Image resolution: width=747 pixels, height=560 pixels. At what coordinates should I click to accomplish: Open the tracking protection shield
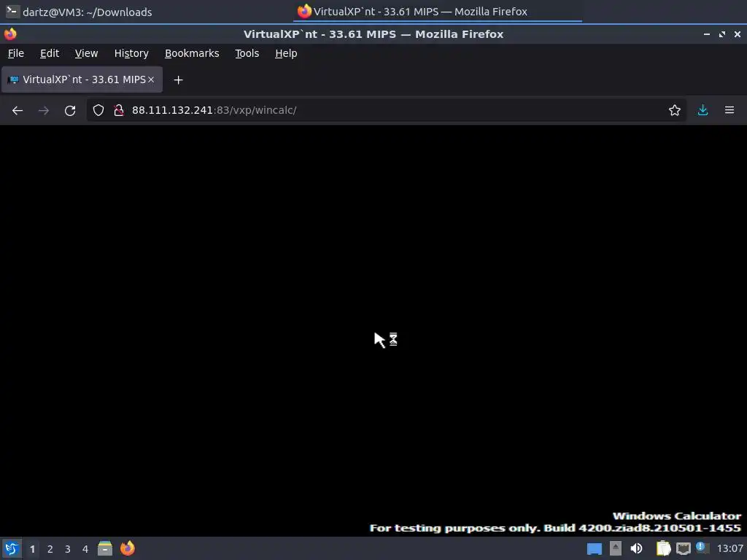click(x=98, y=111)
